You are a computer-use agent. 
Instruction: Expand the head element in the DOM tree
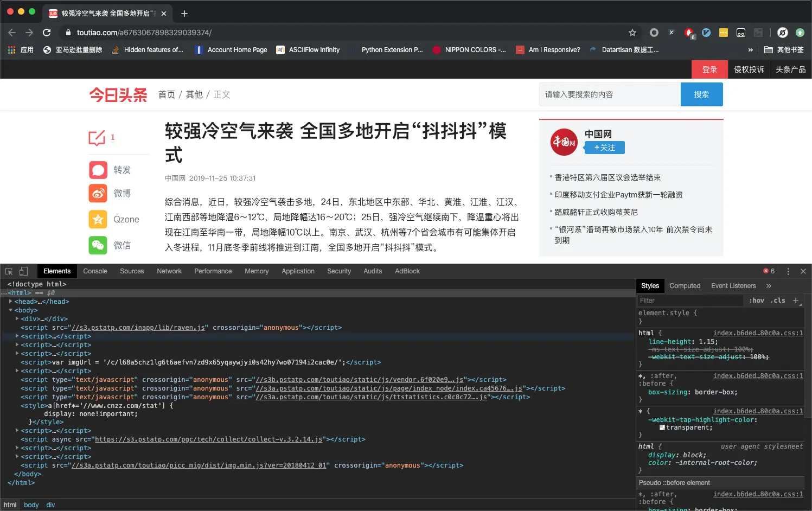point(11,301)
